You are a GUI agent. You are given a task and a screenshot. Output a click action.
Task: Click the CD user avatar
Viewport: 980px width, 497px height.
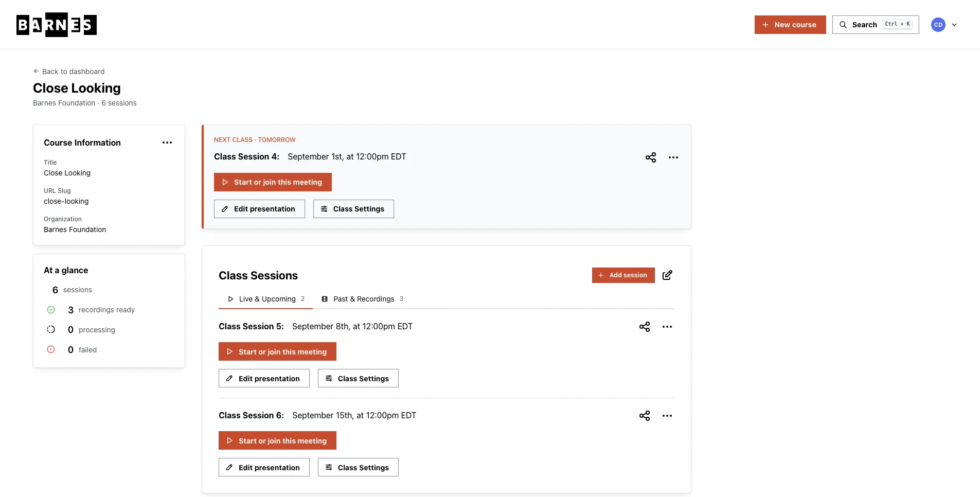click(x=938, y=25)
